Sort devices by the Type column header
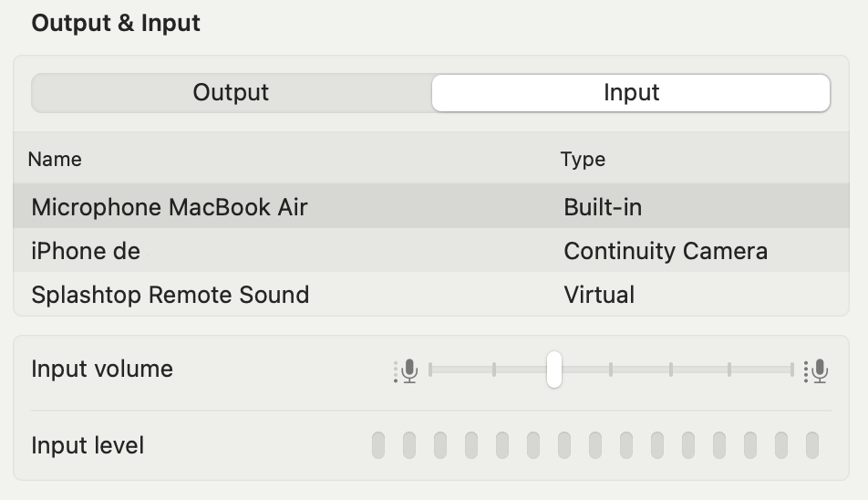The width and height of the screenshot is (868, 500). pos(583,160)
